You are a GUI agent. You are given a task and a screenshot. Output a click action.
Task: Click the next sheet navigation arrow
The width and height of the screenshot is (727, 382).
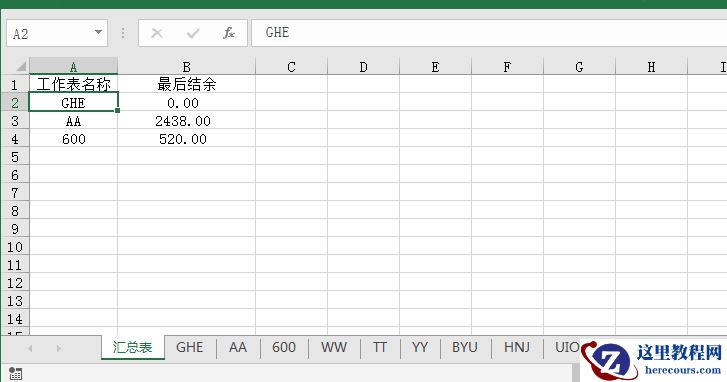tap(58, 348)
